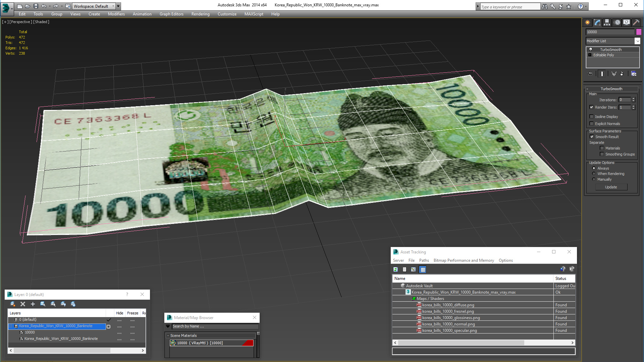This screenshot has width=644, height=362.
Task: Open the Quick Access toolbar customize arrow
Action: pyautogui.click(x=118, y=6)
